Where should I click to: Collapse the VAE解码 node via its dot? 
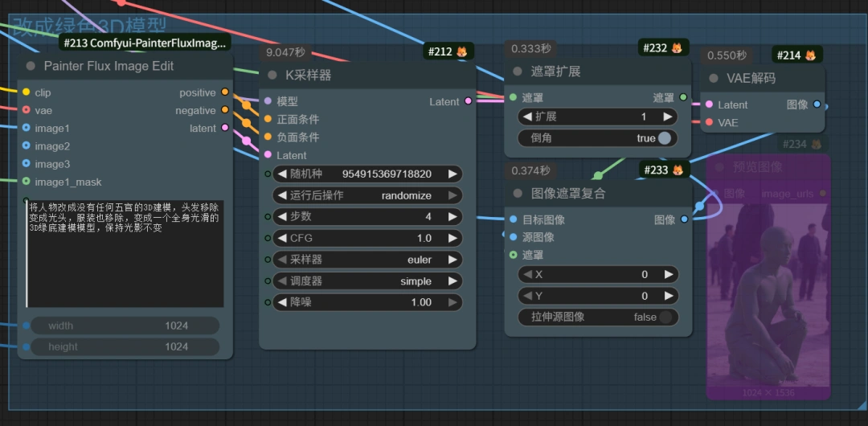713,78
